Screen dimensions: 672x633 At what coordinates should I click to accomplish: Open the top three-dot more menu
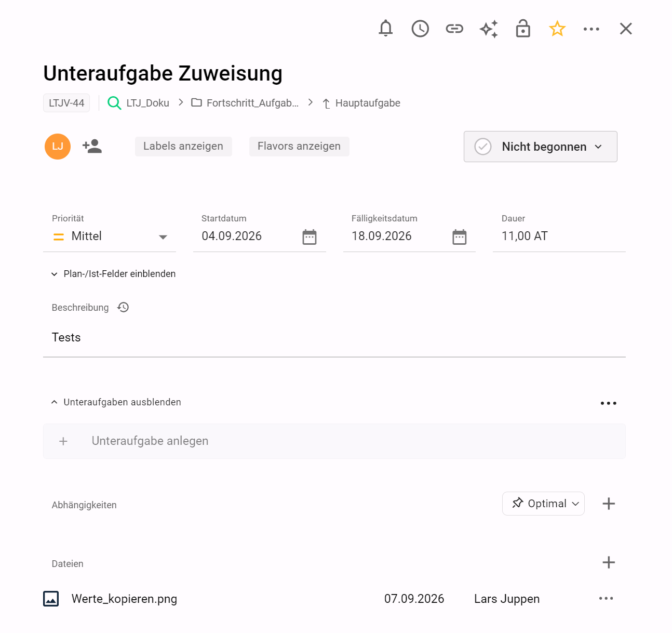[x=592, y=29]
